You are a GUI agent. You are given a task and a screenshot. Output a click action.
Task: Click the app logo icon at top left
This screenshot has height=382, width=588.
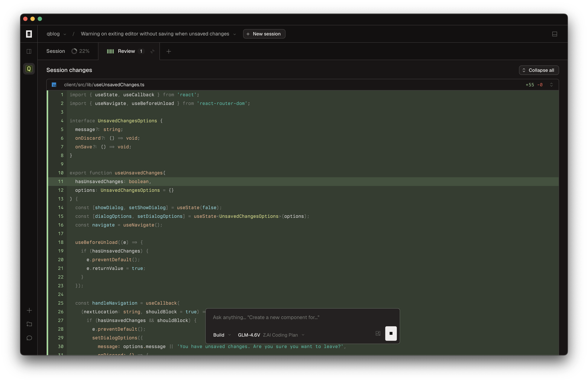pyautogui.click(x=29, y=34)
